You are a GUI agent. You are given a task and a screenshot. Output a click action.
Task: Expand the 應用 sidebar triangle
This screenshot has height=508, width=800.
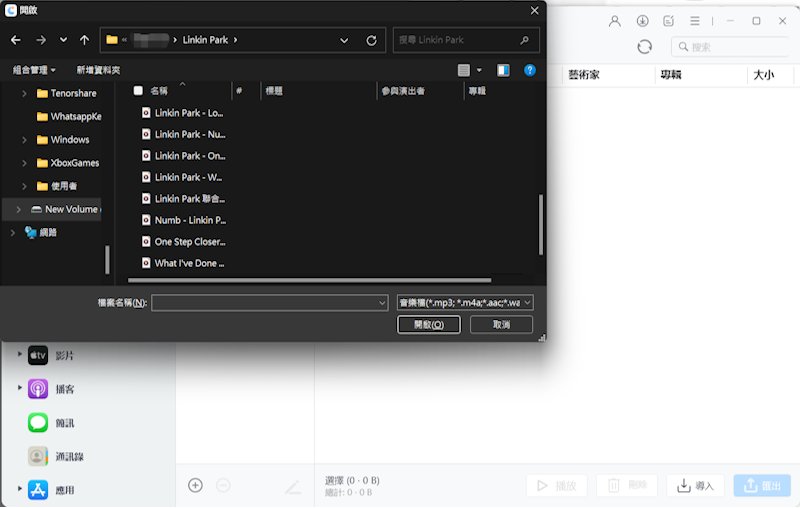pos(19,489)
